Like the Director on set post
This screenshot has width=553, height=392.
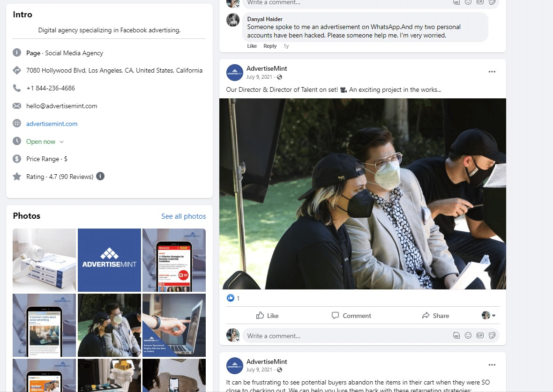coord(267,316)
